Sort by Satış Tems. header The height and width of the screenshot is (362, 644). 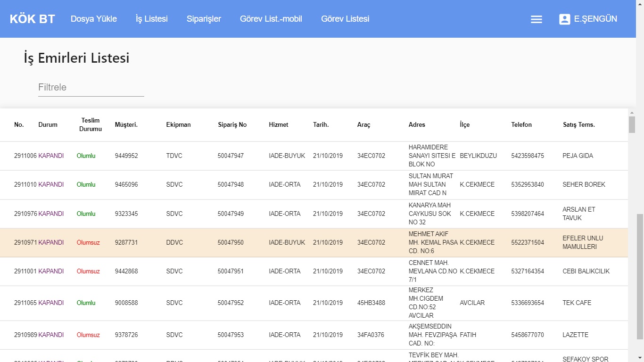coord(579,125)
